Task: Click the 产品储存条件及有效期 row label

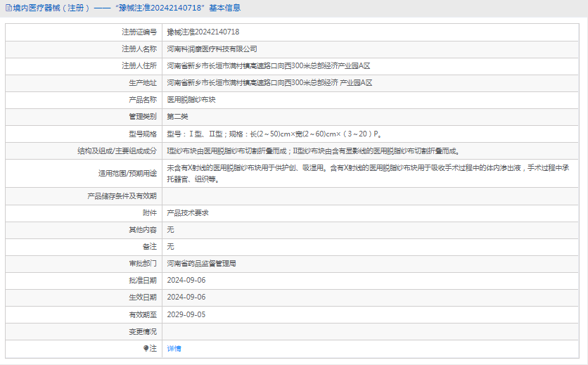Action: pos(122,196)
